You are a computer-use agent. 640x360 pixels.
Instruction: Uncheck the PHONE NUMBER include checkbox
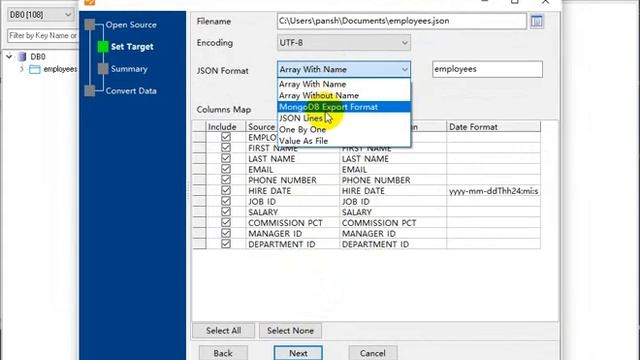226,180
